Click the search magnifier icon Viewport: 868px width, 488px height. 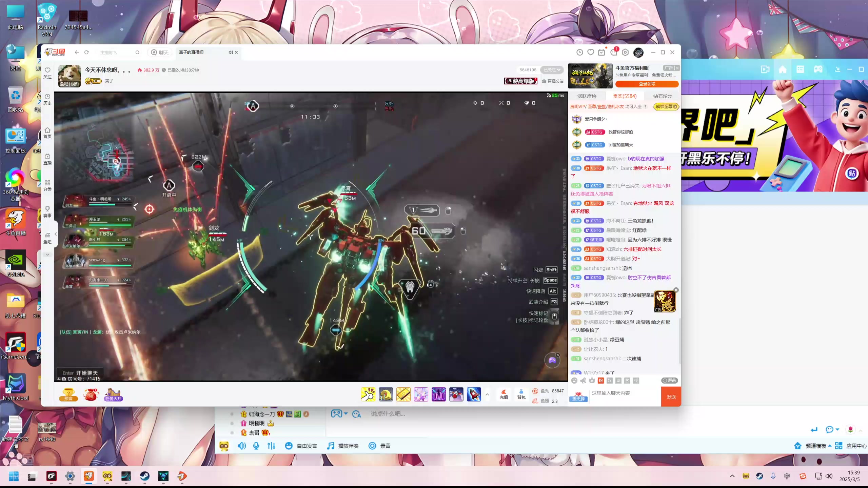(137, 53)
